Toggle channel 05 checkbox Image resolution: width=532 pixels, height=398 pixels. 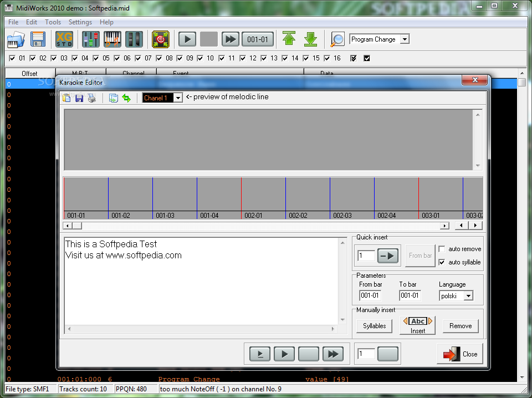[x=96, y=58]
